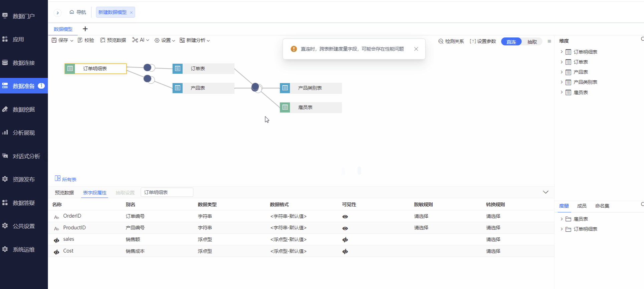The width and height of the screenshot is (644, 289).
Task: Open the AI dropdown menu
Action: tap(141, 40)
